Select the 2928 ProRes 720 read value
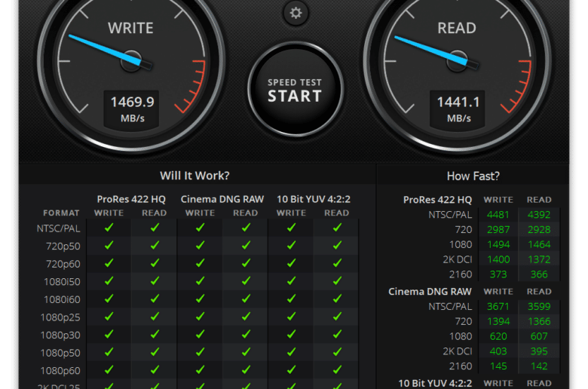The image size is (588, 389). click(x=539, y=230)
